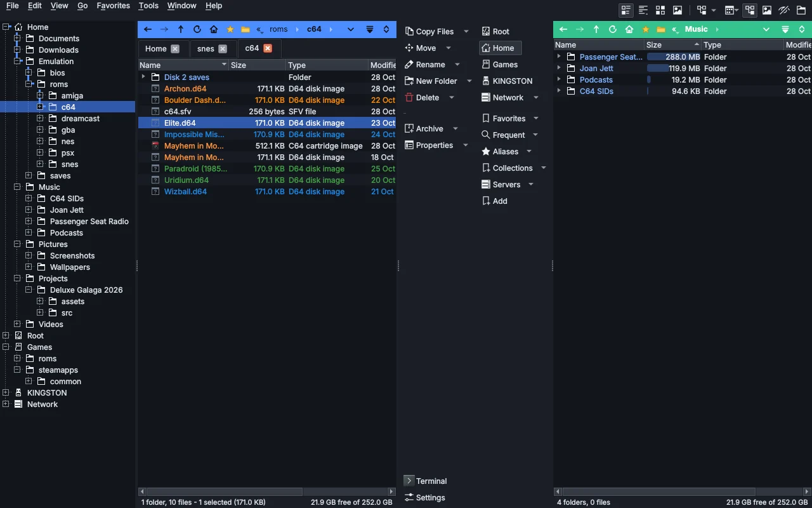
Task: Go up a folder in Music pane
Action: tap(596, 29)
